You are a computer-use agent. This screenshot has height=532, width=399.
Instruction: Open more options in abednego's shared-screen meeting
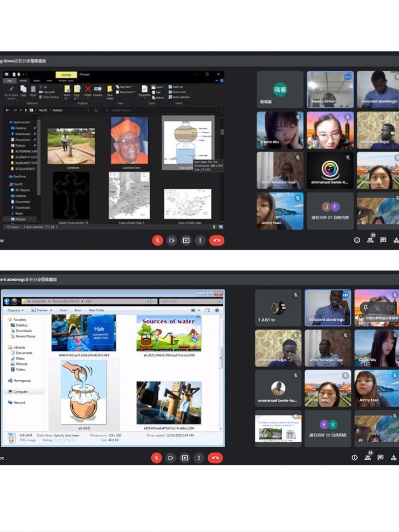(199, 458)
